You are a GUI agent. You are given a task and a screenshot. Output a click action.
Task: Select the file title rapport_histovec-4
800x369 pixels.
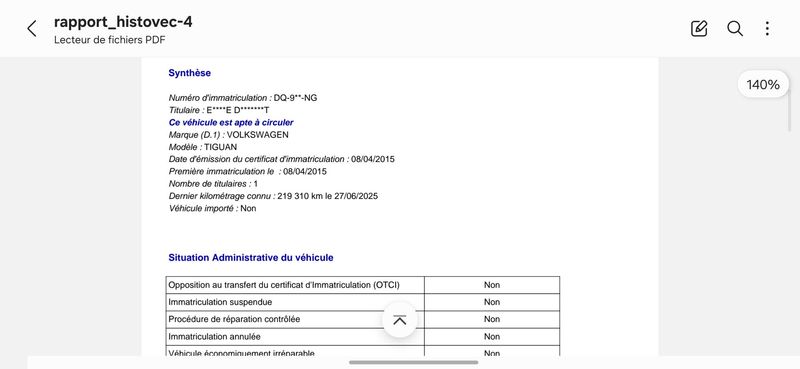(x=123, y=22)
